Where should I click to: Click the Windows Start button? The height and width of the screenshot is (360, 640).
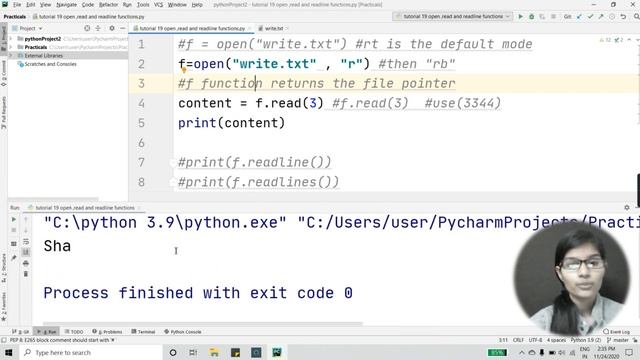coord(9,353)
